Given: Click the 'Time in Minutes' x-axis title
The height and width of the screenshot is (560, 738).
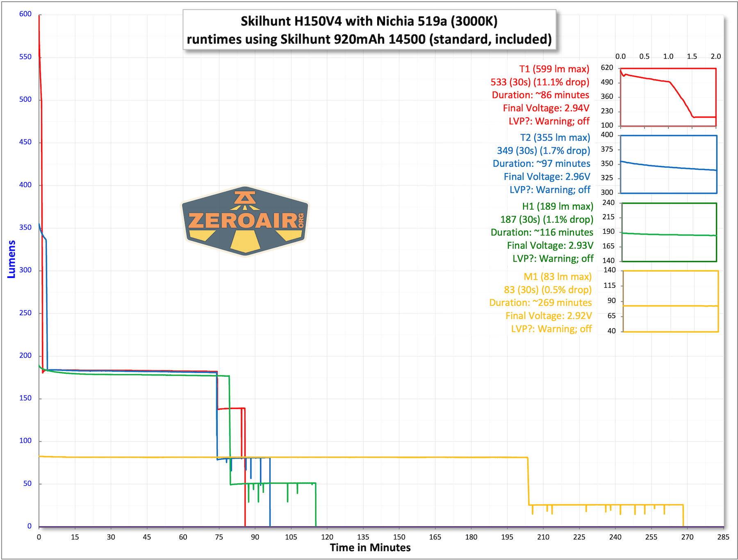Looking at the screenshot, I should [x=370, y=548].
